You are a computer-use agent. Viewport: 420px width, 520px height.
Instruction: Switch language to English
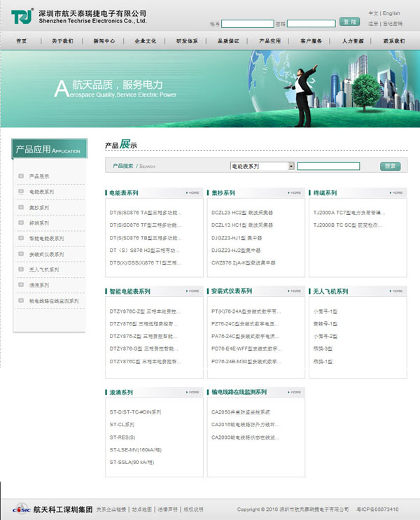(x=391, y=13)
